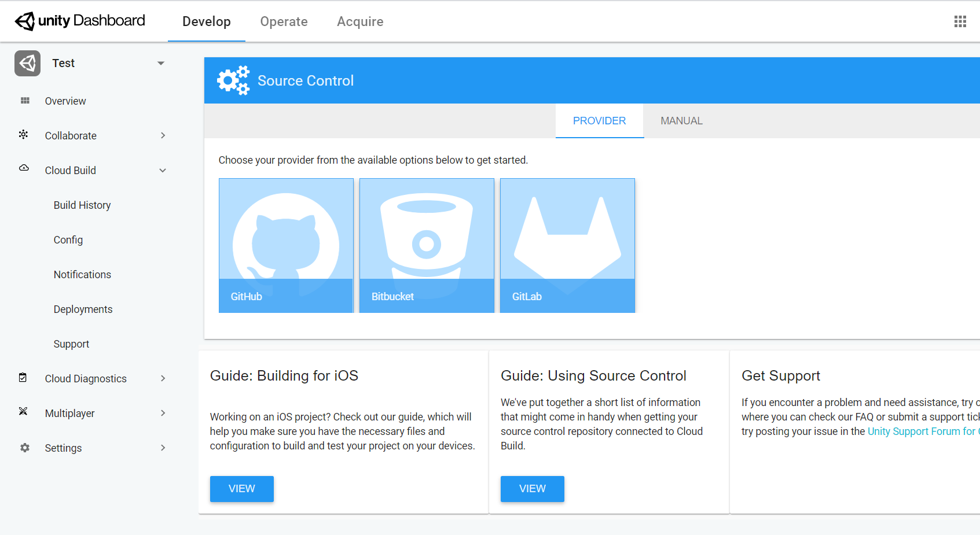Click the Unity Dashboard logo
Viewport: 980px width, 535px height.
pyautogui.click(x=80, y=21)
